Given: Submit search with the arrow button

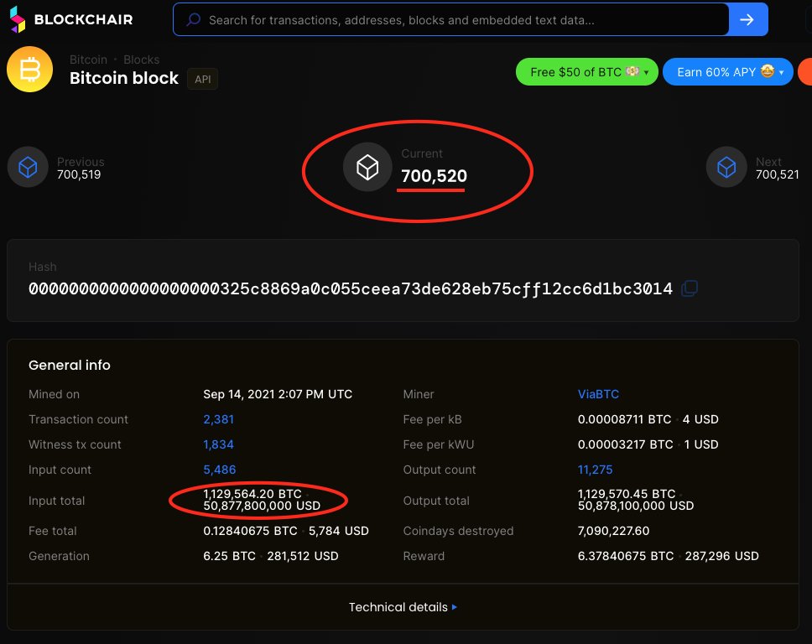Looking at the screenshot, I should 747,19.
